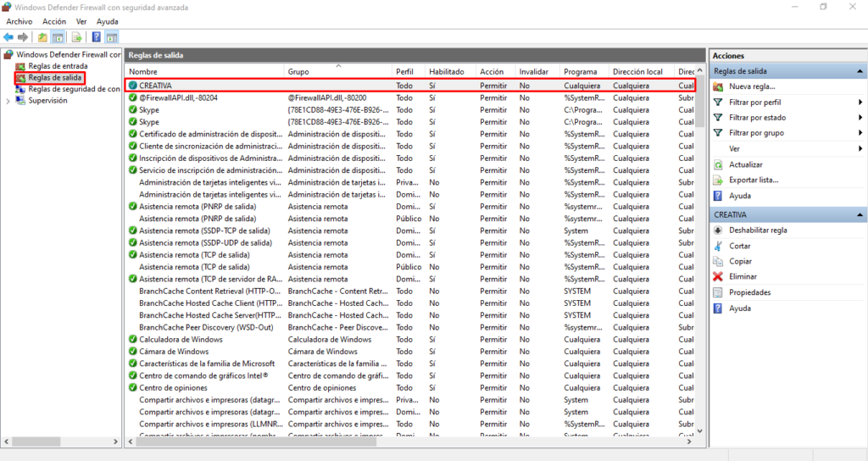Select Características de la familia de Microsoft rule
The image size is (868, 461).
(207, 364)
